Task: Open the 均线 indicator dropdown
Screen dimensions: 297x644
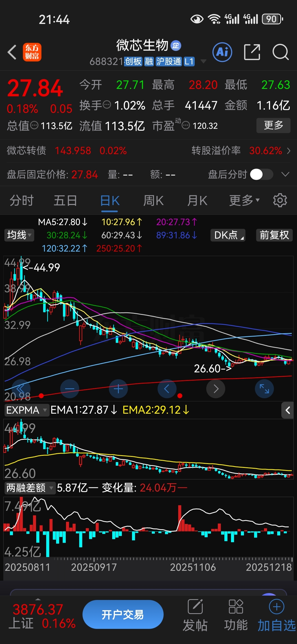Action: (19, 235)
